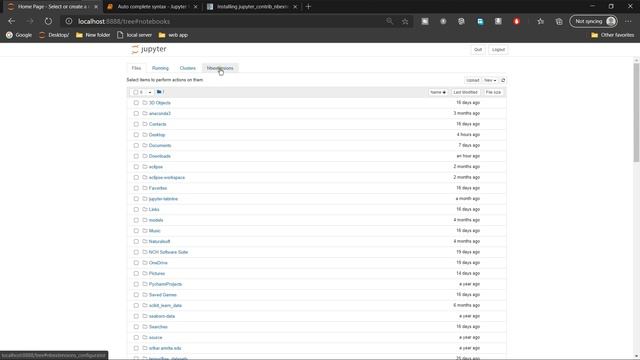Sort by Last Modified column
This screenshot has height=360, width=640.
click(465, 92)
